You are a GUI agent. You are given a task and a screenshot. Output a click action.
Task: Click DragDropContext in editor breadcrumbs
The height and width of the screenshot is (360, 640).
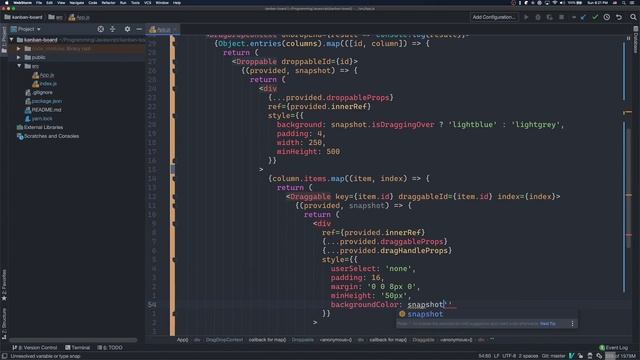[224, 340]
